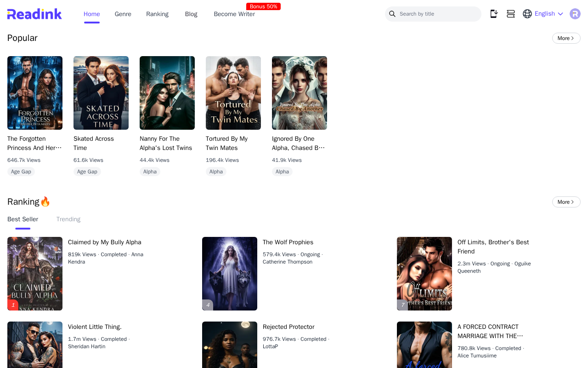The width and height of the screenshot is (588, 368).
Task: Switch to the Trending tab
Action: [x=68, y=219]
